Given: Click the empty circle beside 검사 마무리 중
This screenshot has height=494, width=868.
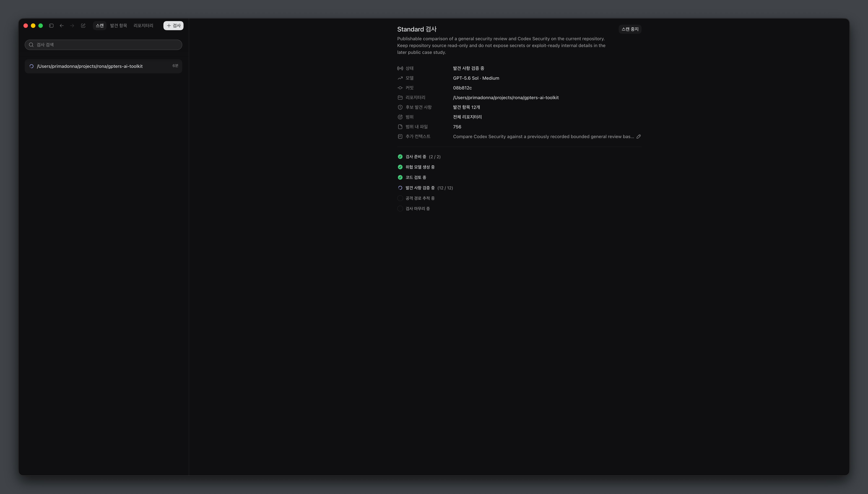Looking at the screenshot, I should tap(400, 209).
